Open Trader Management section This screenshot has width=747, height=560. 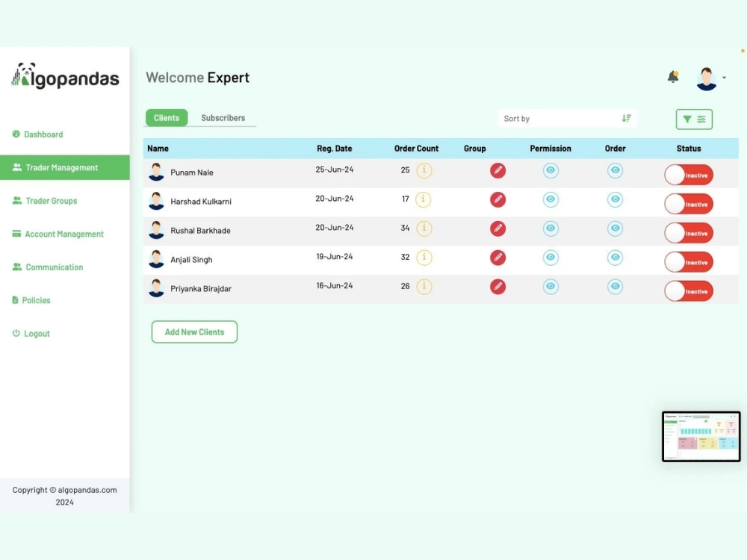tap(65, 167)
